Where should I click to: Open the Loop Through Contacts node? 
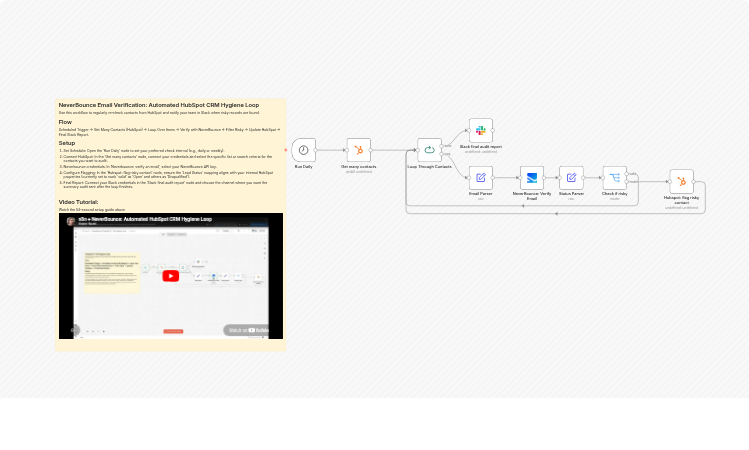click(429, 150)
